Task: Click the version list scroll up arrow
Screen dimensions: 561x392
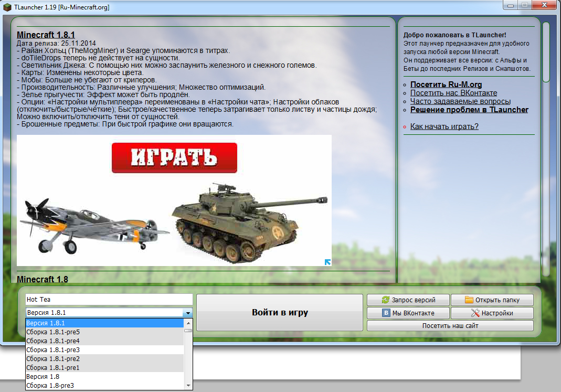Action: (x=188, y=323)
